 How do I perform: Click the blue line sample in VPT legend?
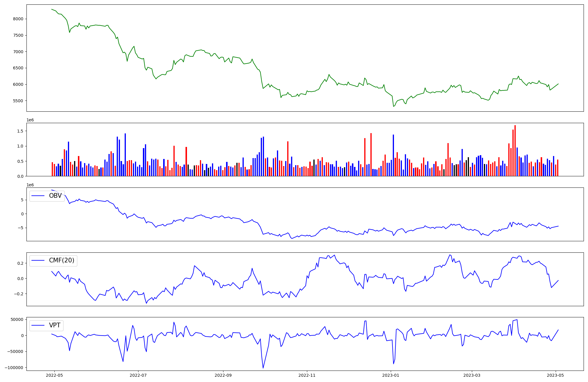38,325
